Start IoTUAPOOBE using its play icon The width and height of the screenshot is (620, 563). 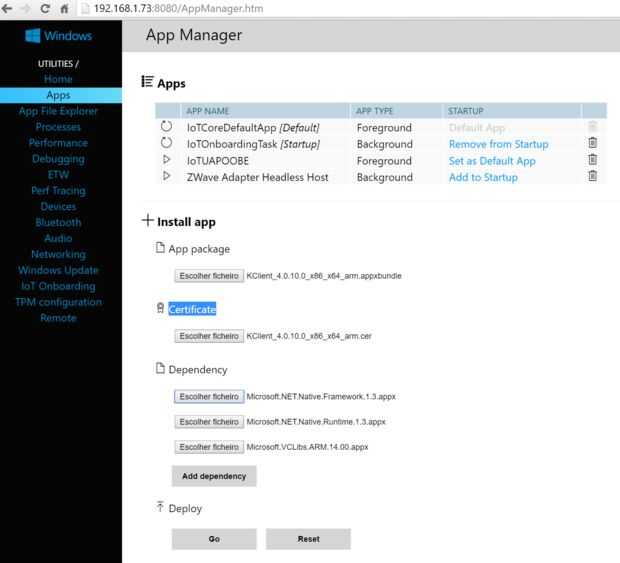click(x=167, y=160)
